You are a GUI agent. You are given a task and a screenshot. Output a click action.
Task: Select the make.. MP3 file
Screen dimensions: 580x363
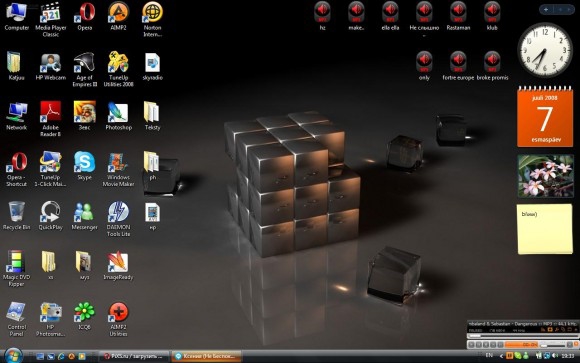pos(356,16)
